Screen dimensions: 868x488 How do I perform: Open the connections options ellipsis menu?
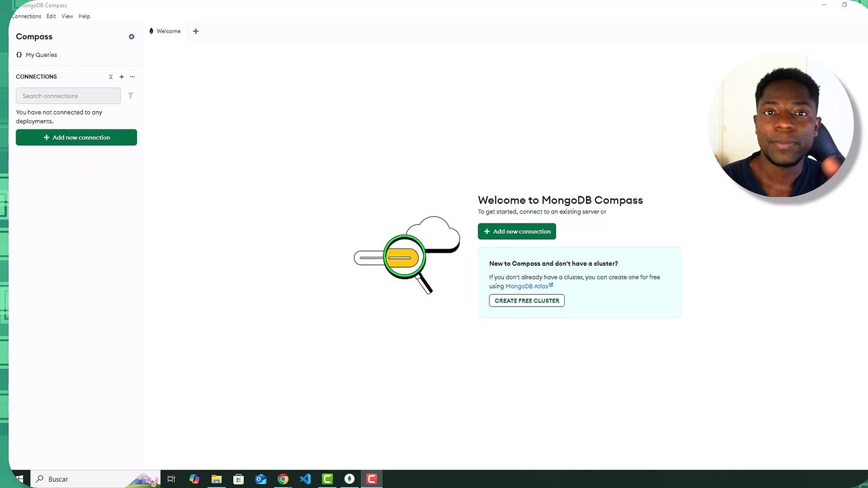132,77
